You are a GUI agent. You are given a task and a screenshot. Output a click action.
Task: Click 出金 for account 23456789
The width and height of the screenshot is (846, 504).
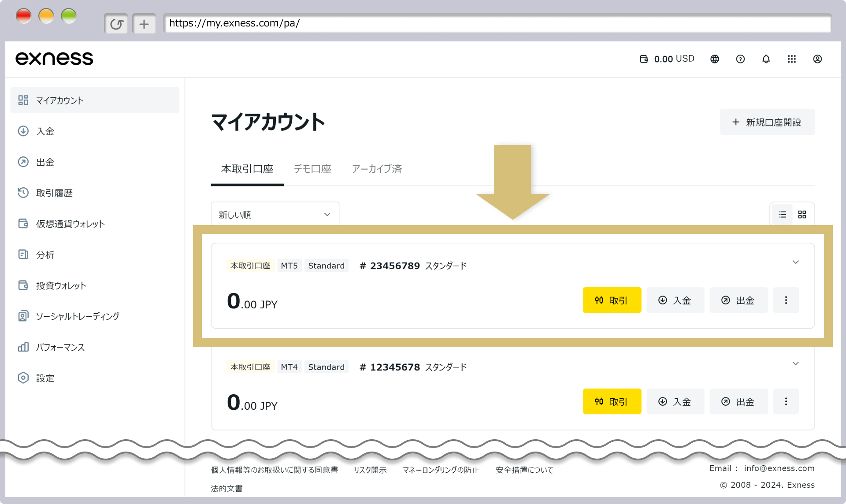pos(738,300)
